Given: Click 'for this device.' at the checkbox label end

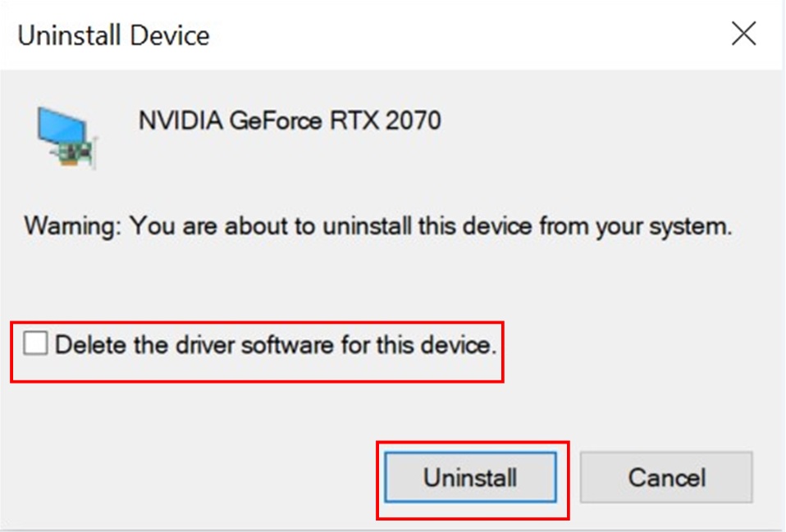Looking at the screenshot, I should point(418,344).
